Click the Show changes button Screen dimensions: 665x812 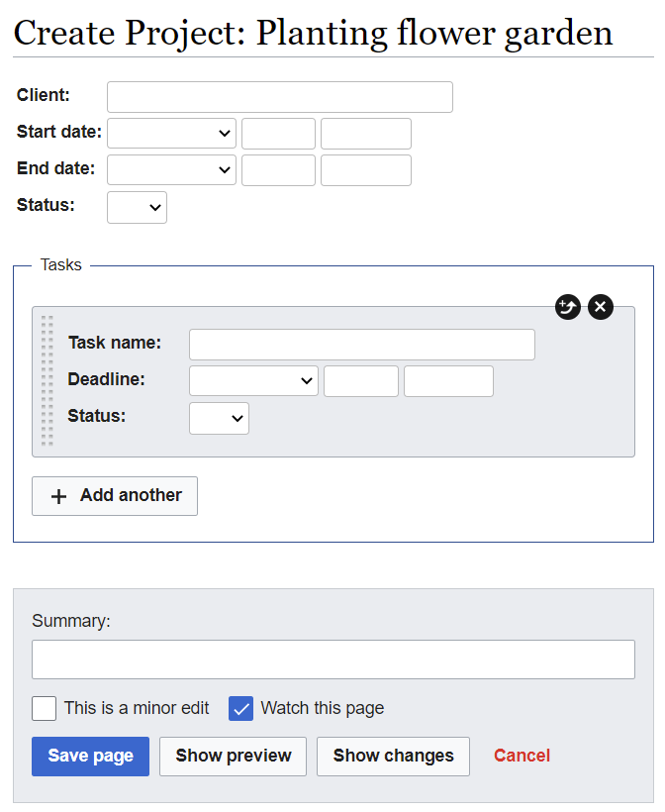pos(393,757)
